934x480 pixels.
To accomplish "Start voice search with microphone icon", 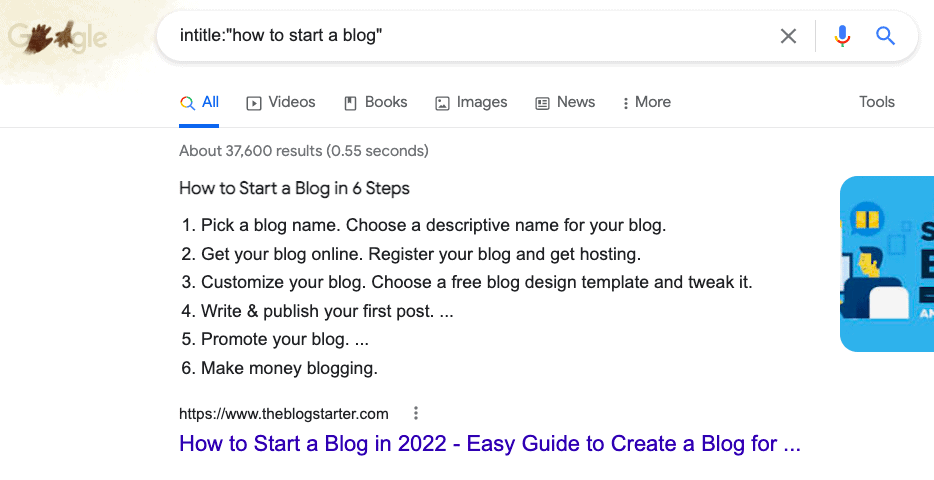I will [x=842, y=36].
